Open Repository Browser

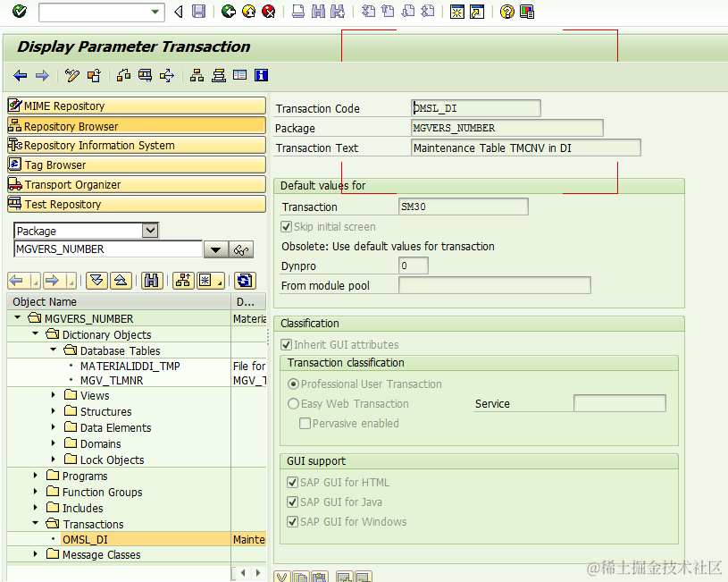click(x=137, y=126)
